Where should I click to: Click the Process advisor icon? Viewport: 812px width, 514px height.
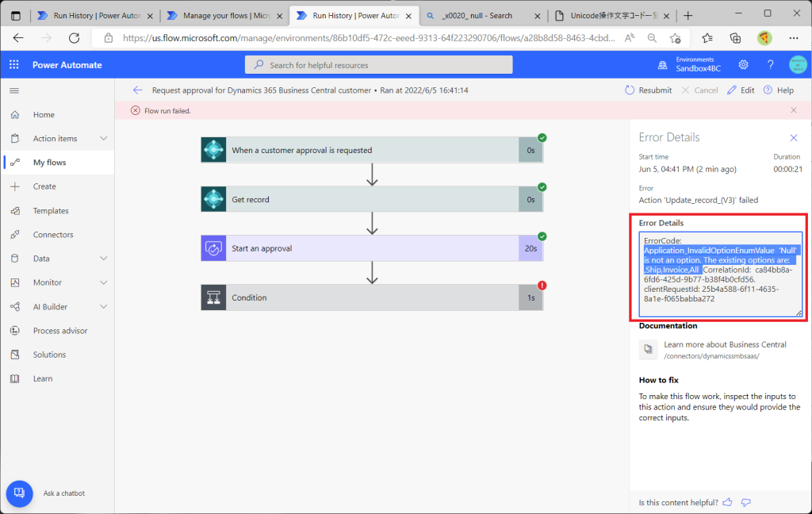(15, 331)
